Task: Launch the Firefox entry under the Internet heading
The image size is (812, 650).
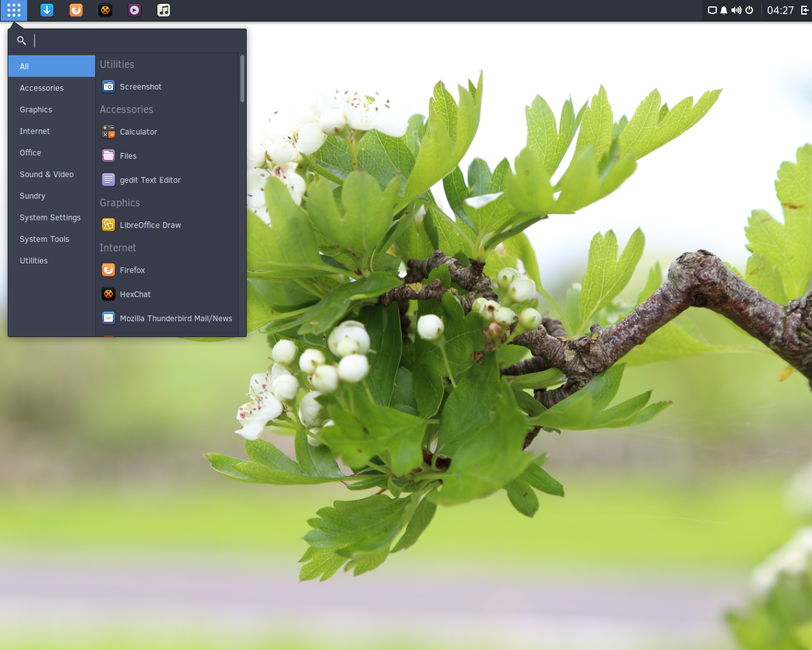Action: (x=167, y=270)
